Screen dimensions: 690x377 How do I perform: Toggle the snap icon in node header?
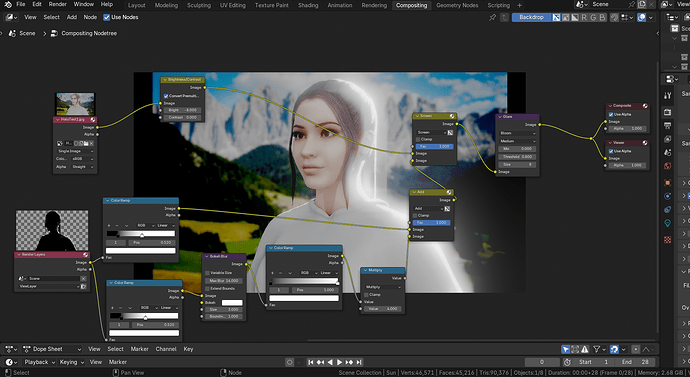point(615,18)
